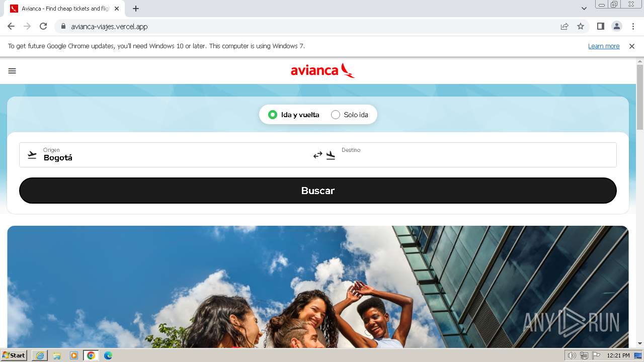Open Windows Explorer folder in taskbar
This screenshot has height=362, width=644.
coord(57,355)
